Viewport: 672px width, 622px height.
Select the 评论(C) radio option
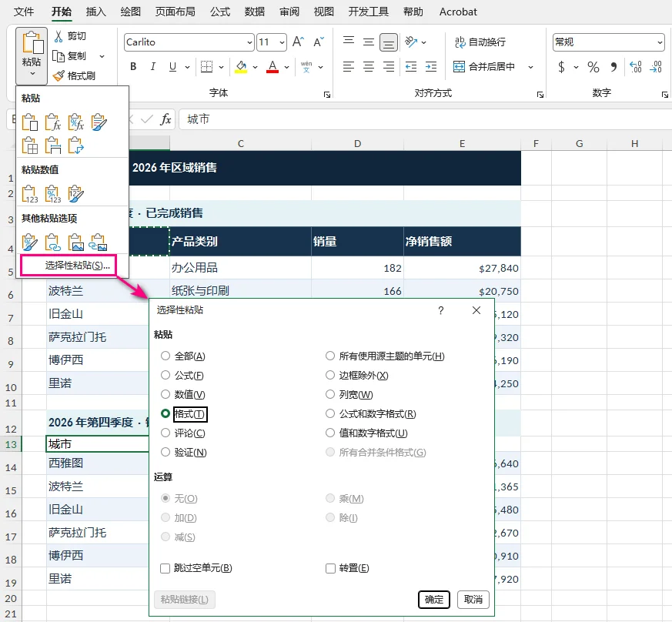click(165, 433)
